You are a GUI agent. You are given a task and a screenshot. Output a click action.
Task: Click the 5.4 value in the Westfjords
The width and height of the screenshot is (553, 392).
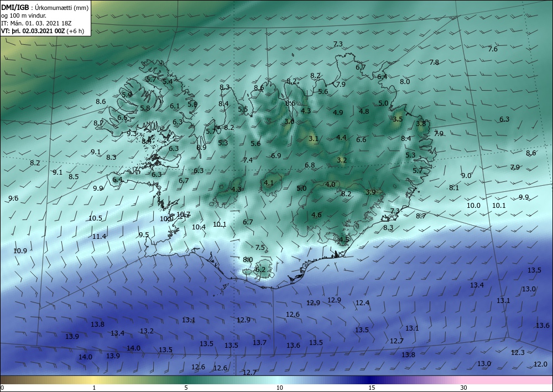pos(168,81)
